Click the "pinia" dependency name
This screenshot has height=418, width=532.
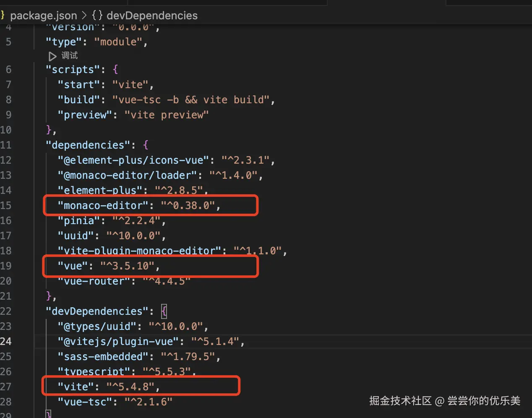click(x=79, y=221)
